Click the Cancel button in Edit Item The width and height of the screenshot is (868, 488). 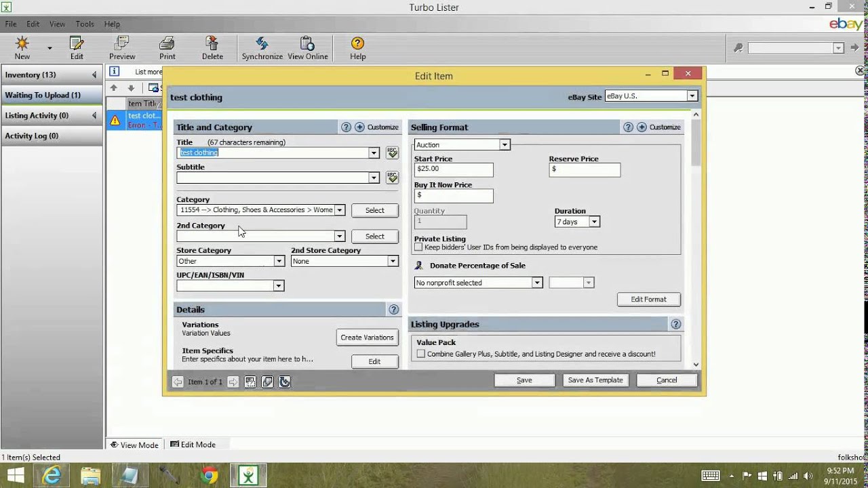(667, 380)
